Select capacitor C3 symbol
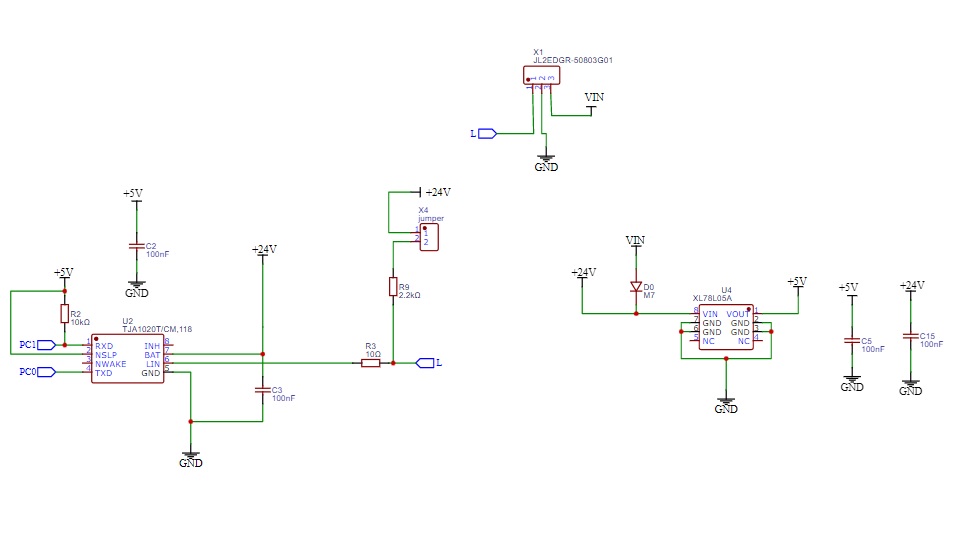Image resolution: width=970 pixels, height=540 pixels. click(263, 390)
